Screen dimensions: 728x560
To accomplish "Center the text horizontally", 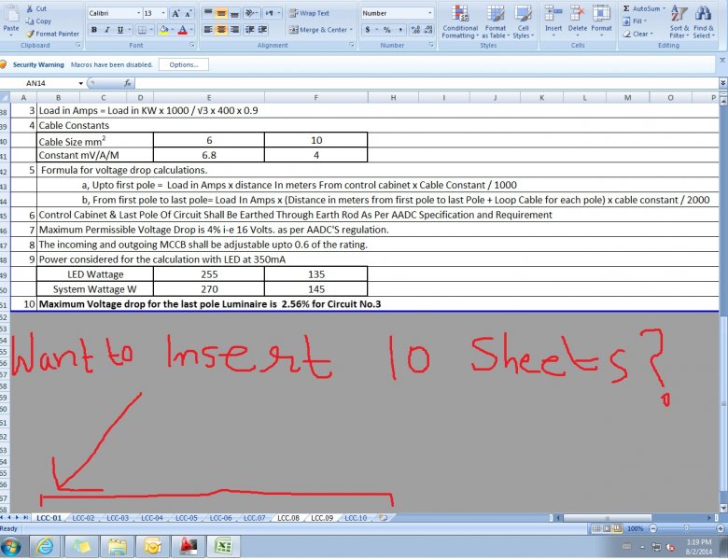I will [x=221, y=30].
